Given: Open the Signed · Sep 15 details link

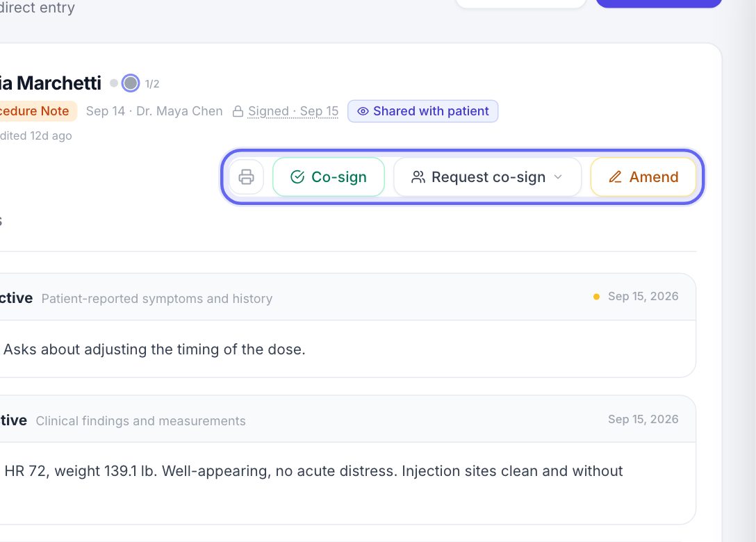Looking at the screenshot, I should (293, 111).
